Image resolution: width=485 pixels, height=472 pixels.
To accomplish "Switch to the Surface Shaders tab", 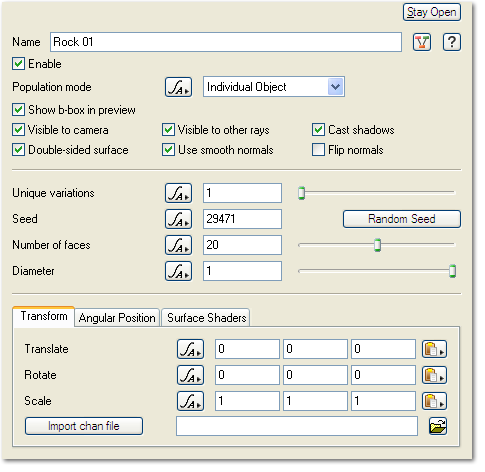I will (206, 318).
